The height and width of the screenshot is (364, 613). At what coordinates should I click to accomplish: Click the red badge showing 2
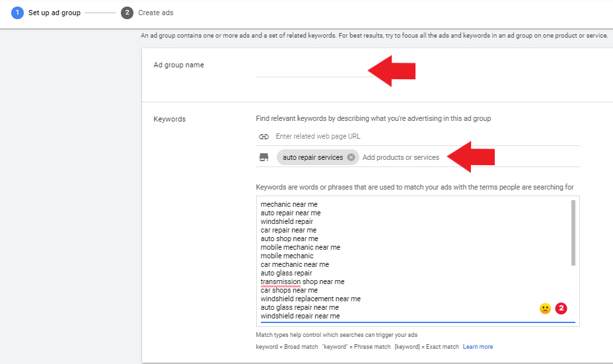(x=561, y=309)
